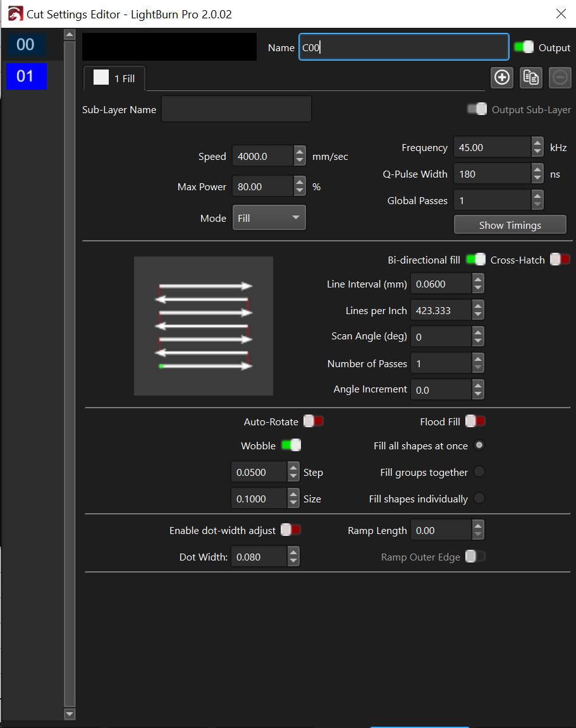576x728 pixels.
Task: Increase Number of Passes with up arrow
Action: pos(478,358)
